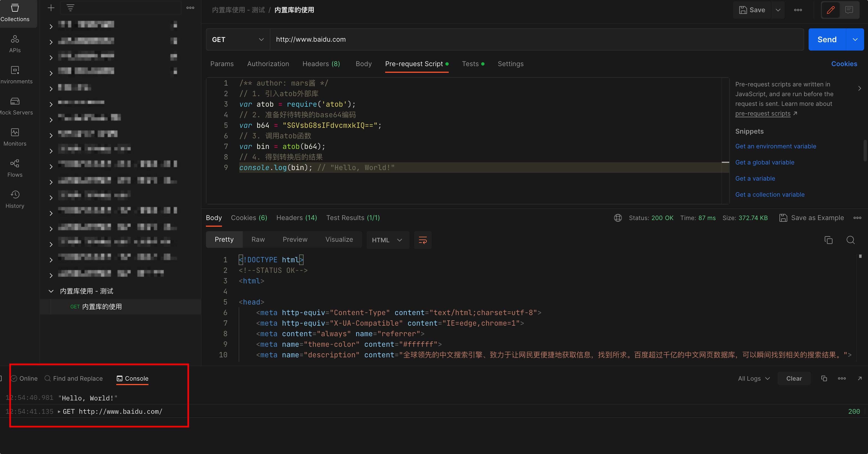The image size is (868, 454).
Task: Click the filter icon in collections panel
Action: click(x=70, y=8)
